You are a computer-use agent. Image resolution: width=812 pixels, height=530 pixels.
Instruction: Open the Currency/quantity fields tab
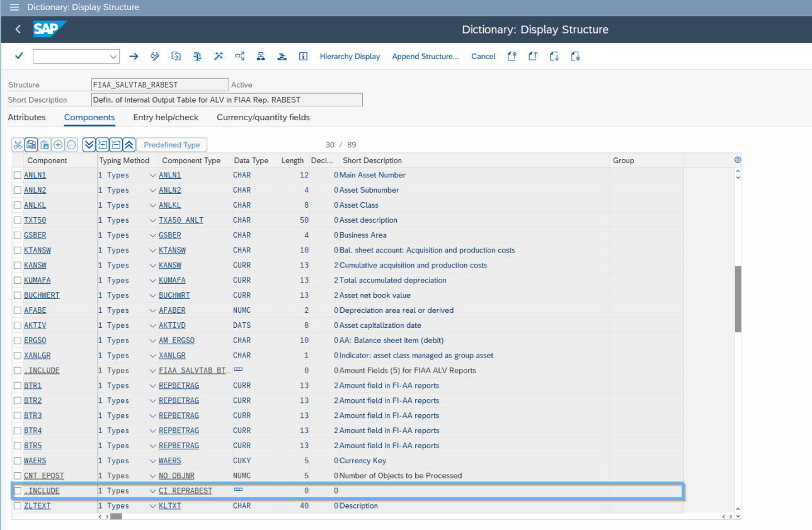pyautogui.click(x=263, y=117)
